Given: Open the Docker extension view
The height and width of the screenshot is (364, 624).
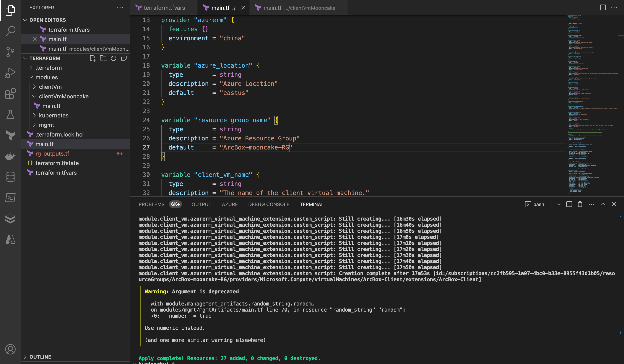Looking at the screenshot, I should point(10,156).
